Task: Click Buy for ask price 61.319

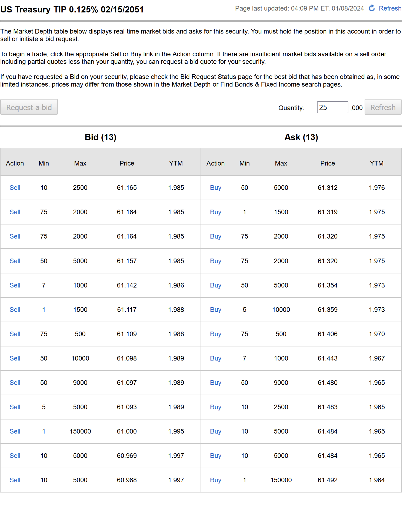Action: point(216,212)
